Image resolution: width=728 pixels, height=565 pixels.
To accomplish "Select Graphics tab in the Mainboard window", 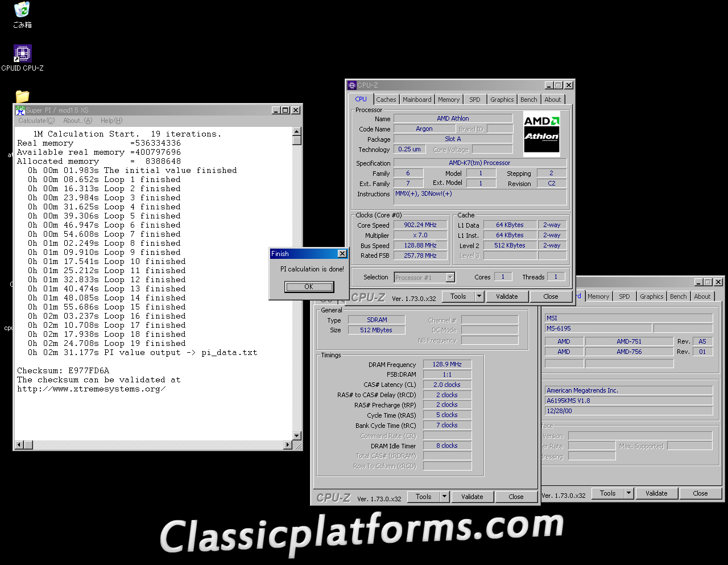I will (x=652, y=296).
